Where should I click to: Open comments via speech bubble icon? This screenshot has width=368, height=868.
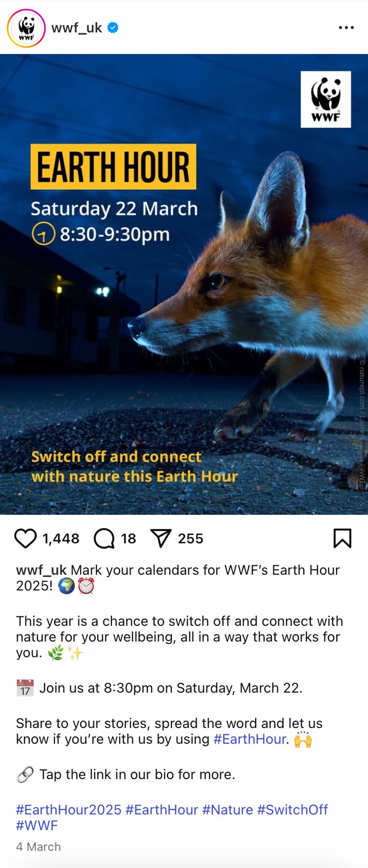[104, 538]
